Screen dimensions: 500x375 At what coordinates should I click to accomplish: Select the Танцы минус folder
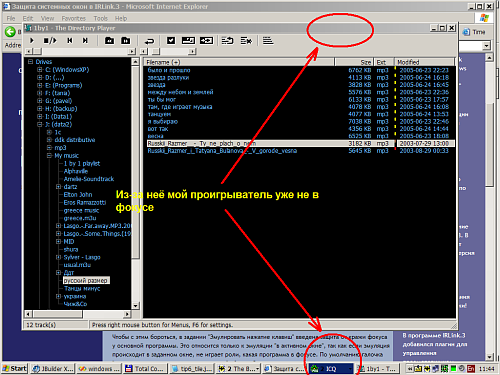82,289
